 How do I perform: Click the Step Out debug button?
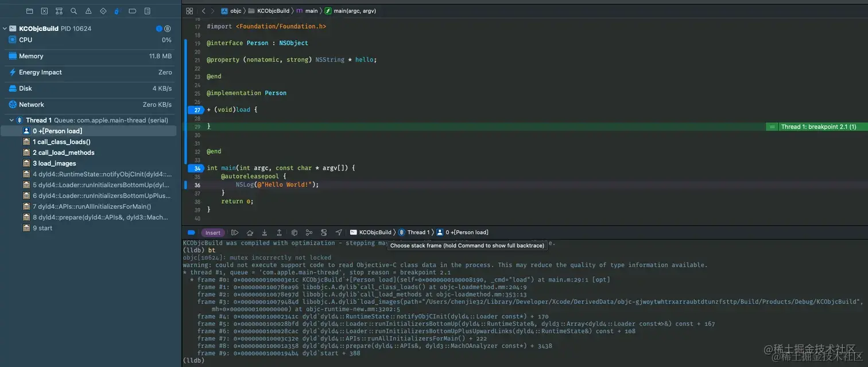point(279,232)
